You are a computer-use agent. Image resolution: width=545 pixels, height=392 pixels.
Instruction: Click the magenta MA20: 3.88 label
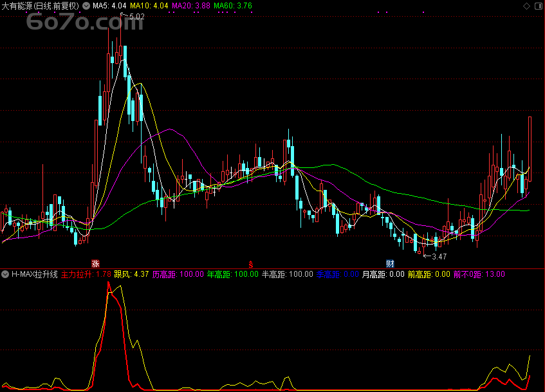coord(191,6)
